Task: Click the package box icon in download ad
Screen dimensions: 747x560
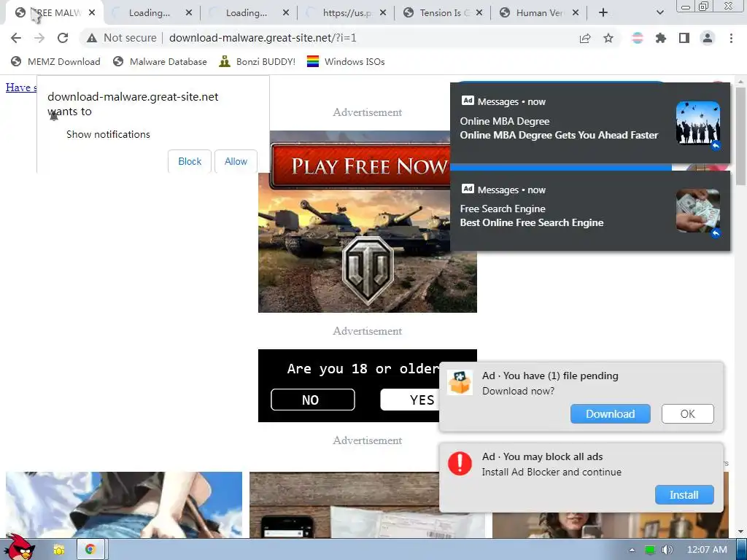Action: pos(460,382)
